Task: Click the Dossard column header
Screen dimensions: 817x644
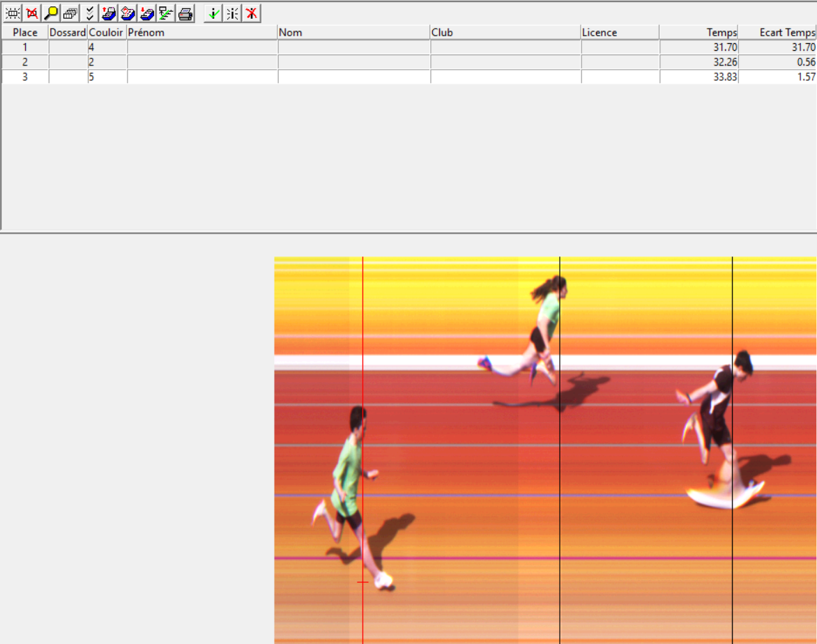Action: (x=68, y=32)
